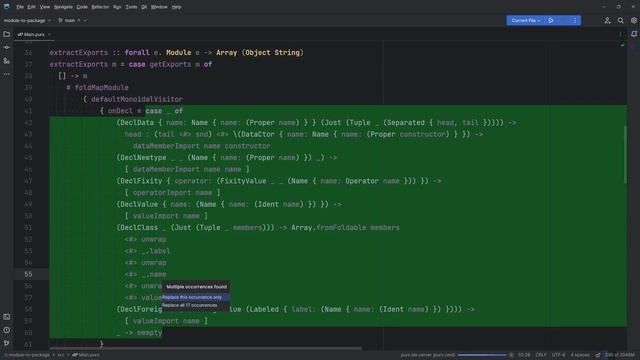Click operatorImport name on line 48
640x360 pixels.
coord(172,193)
